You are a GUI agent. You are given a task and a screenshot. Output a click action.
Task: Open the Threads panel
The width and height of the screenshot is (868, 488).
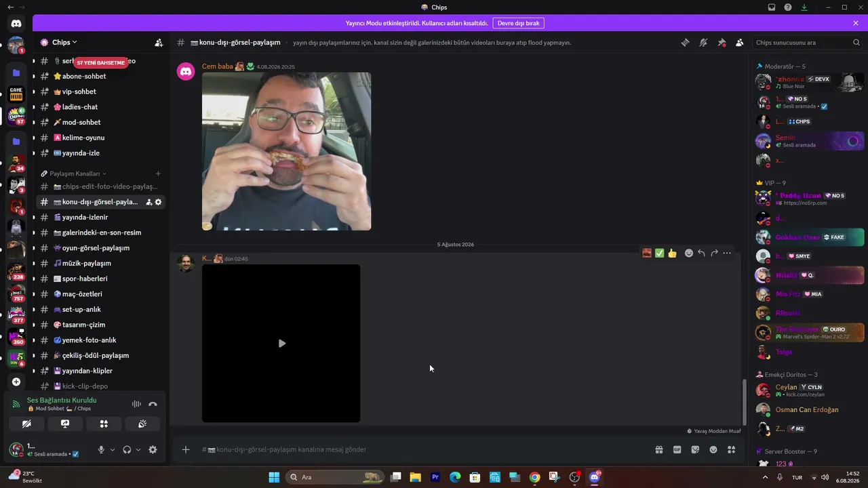pyautogui.click(x=685, y=42)
